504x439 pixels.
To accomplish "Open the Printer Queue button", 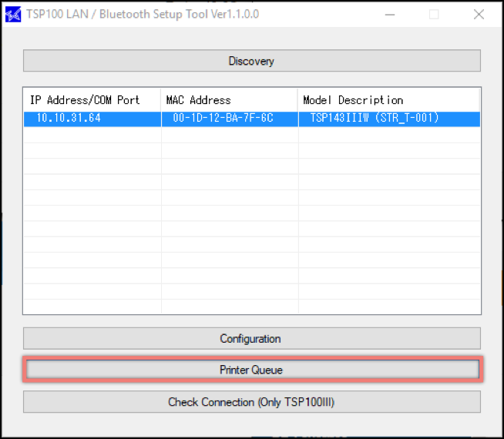I will pos(252,370).
